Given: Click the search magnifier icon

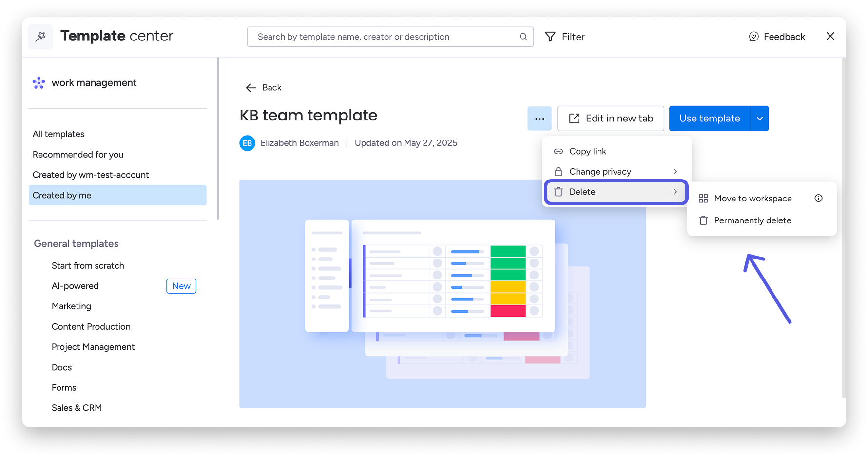Looking at the screenshot, I should click(x=523, y=37).
